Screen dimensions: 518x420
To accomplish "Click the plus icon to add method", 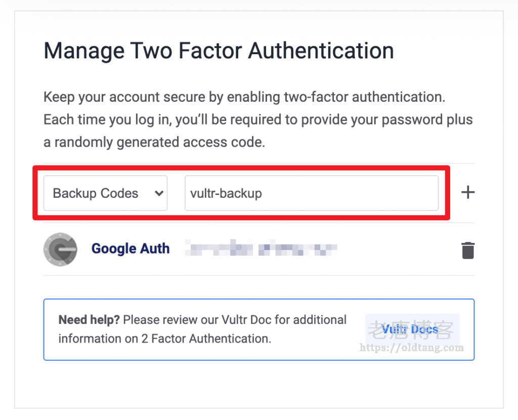I will coord(468,193).
